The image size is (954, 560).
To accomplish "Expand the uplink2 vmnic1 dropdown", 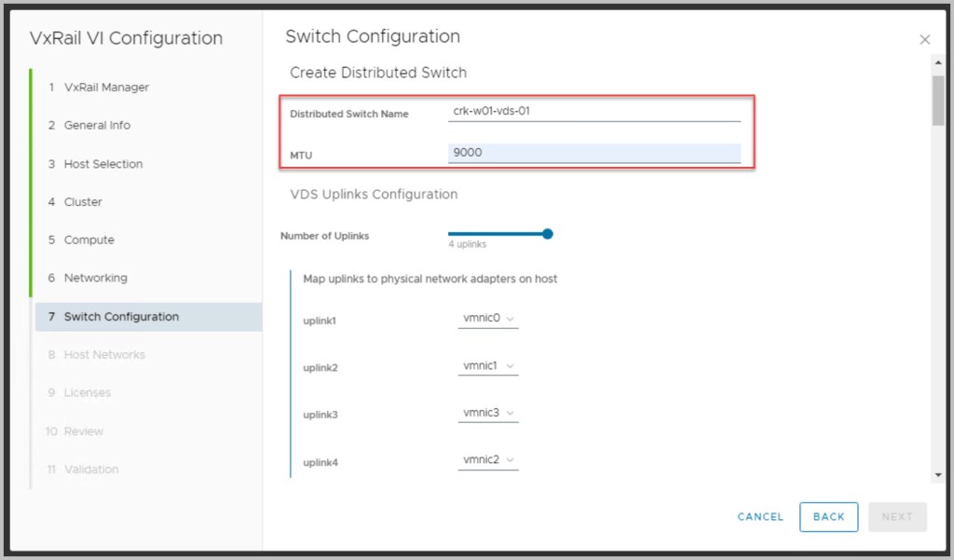I will click(488, 366).
